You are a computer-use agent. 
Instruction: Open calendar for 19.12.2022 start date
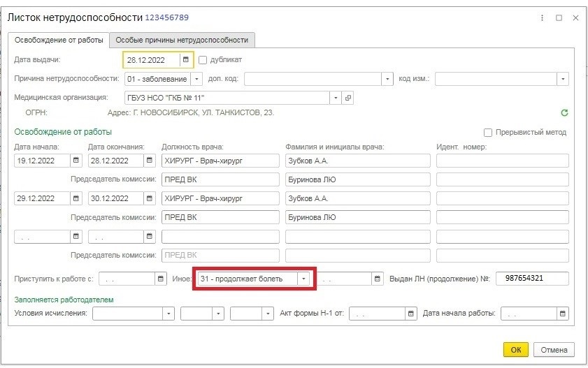[x=76, y=161]
